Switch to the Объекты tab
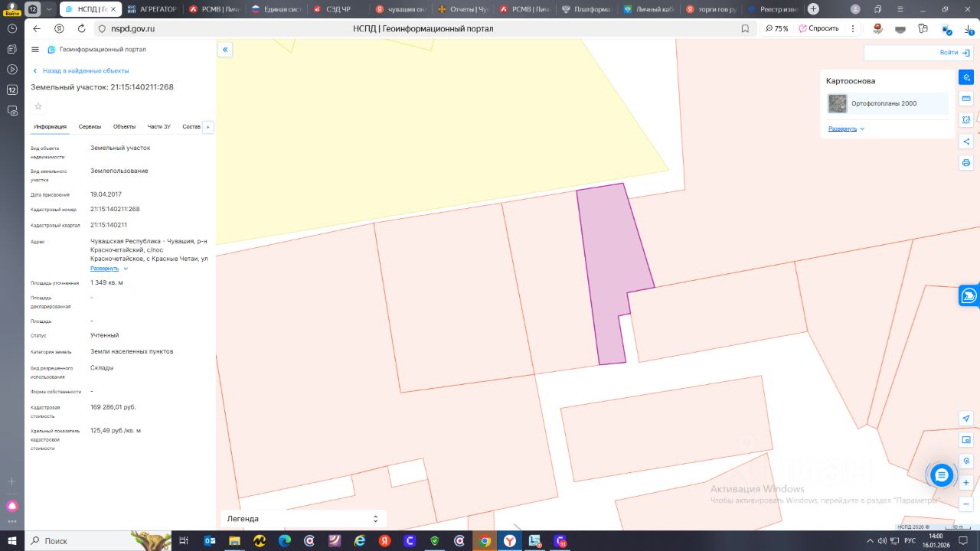The image size is (980, 551). 124,126
